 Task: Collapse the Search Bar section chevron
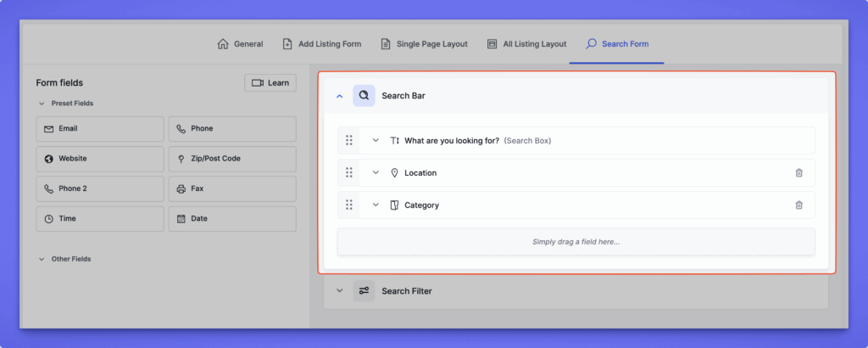click(x=340, y=96)
